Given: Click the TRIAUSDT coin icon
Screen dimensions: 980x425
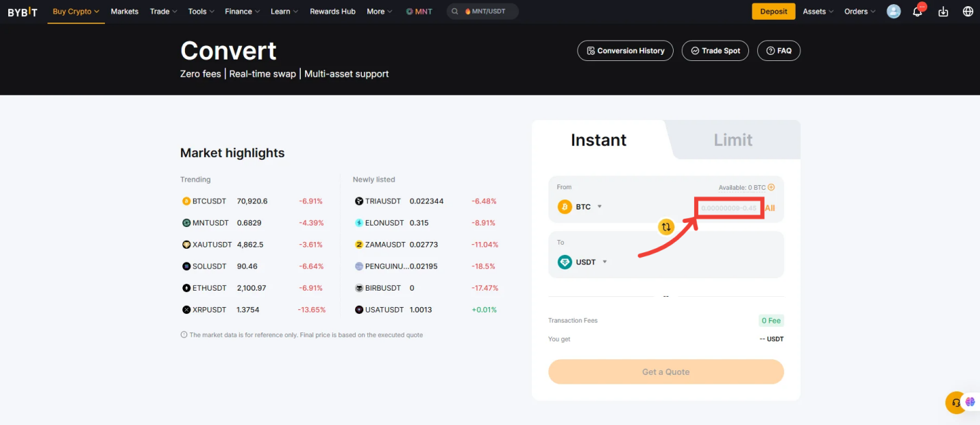Looking at the screenshot, I should point(359,201).
